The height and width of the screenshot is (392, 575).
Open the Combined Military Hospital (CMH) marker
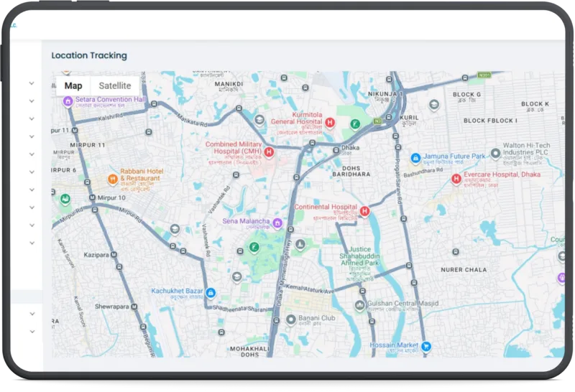(x=269, y=152)
